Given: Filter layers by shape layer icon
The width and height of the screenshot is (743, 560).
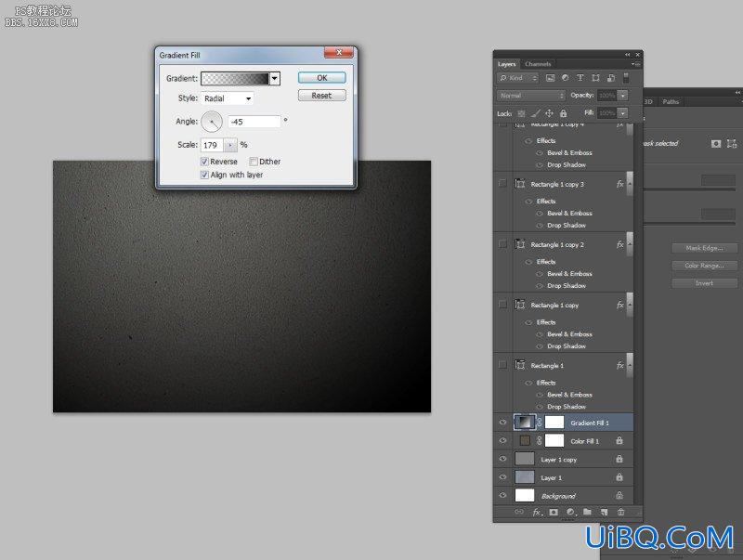Looking at the screenshot, I should point(595,78).
